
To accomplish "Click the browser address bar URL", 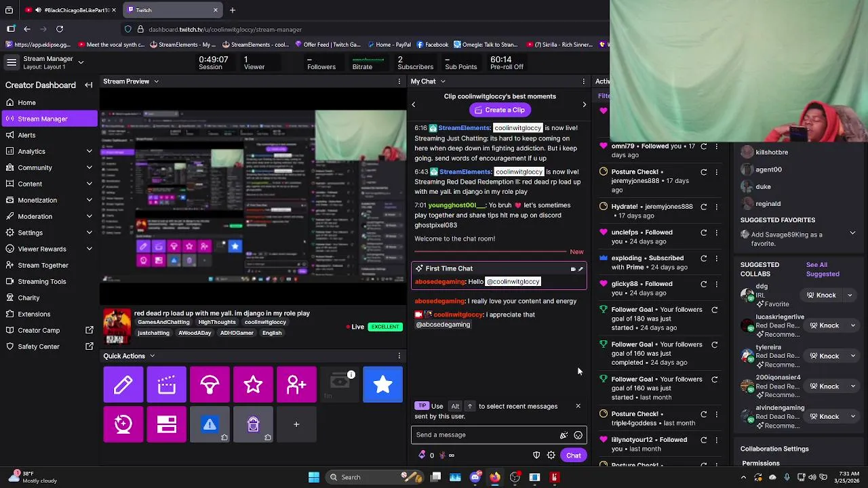I will pos(225,29).
